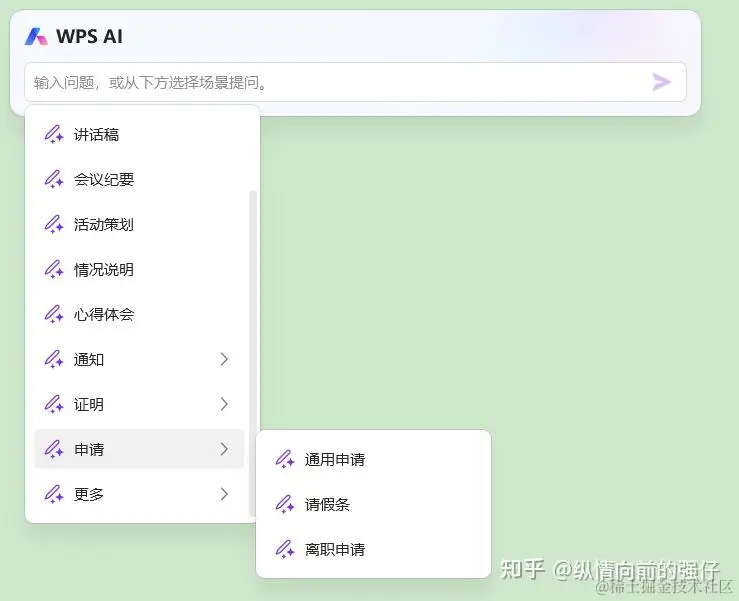Click the pen icon beside 证明
The image size is (739, 601).
(54, 404)
